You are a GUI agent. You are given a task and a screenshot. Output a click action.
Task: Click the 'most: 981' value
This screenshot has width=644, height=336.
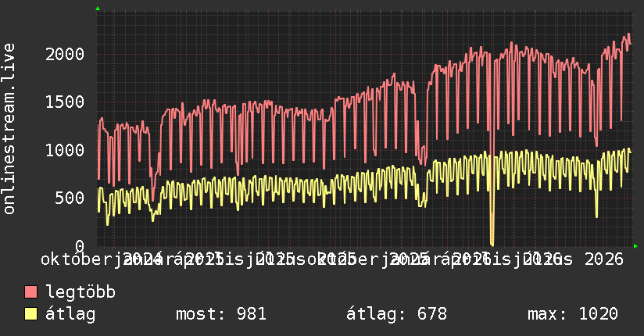click(221, 314)
